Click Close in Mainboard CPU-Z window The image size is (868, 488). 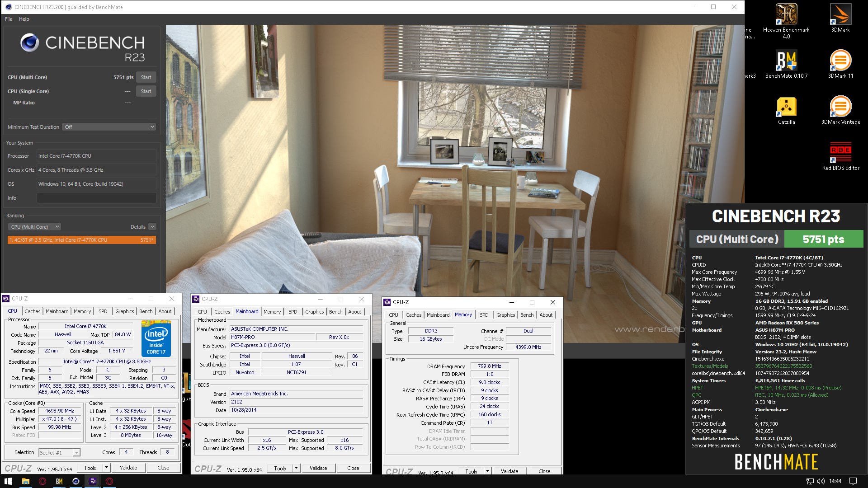(353, 468)
